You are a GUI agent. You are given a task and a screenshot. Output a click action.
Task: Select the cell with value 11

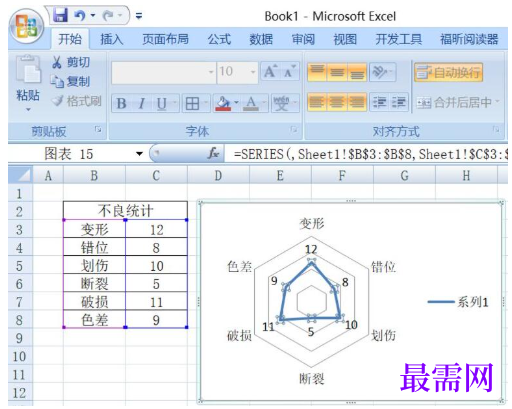pyautogui.click(x=156, y=302)
